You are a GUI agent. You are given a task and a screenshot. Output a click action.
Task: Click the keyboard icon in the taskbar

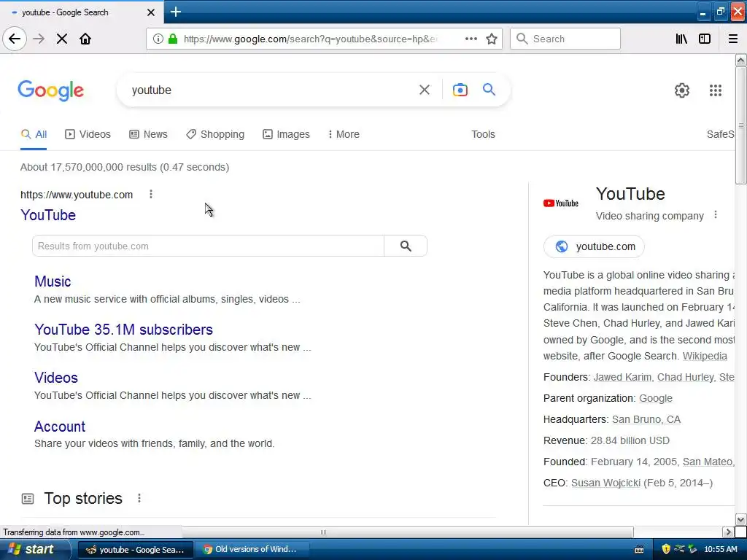(639, 550)
